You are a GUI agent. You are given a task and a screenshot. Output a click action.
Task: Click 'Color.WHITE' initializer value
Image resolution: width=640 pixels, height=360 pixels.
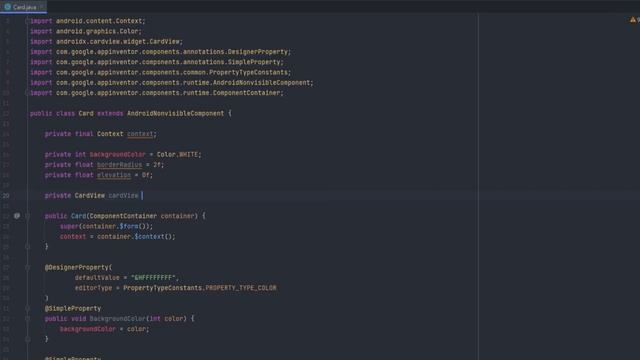tap(178, 155)
